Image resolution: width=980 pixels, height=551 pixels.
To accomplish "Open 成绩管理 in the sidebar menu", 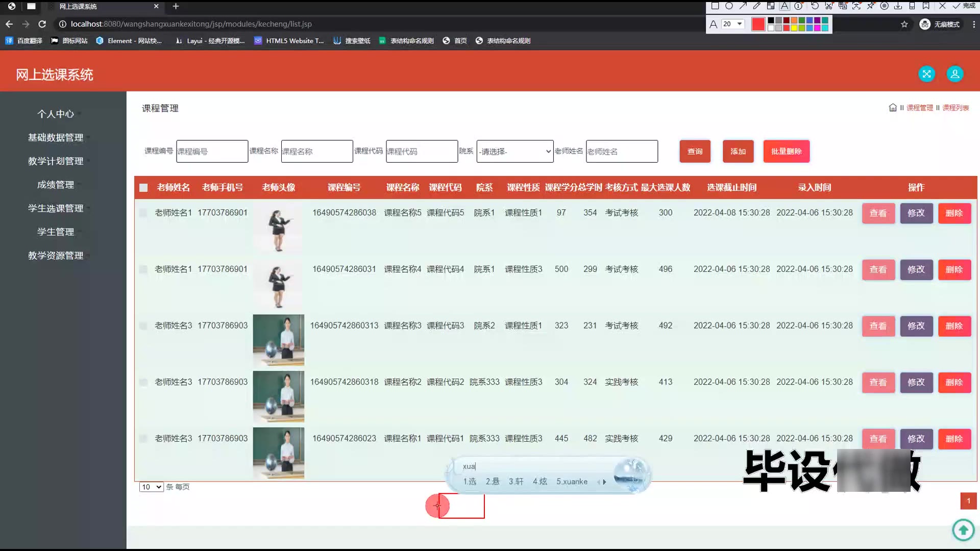I will [x=56, y=185].
